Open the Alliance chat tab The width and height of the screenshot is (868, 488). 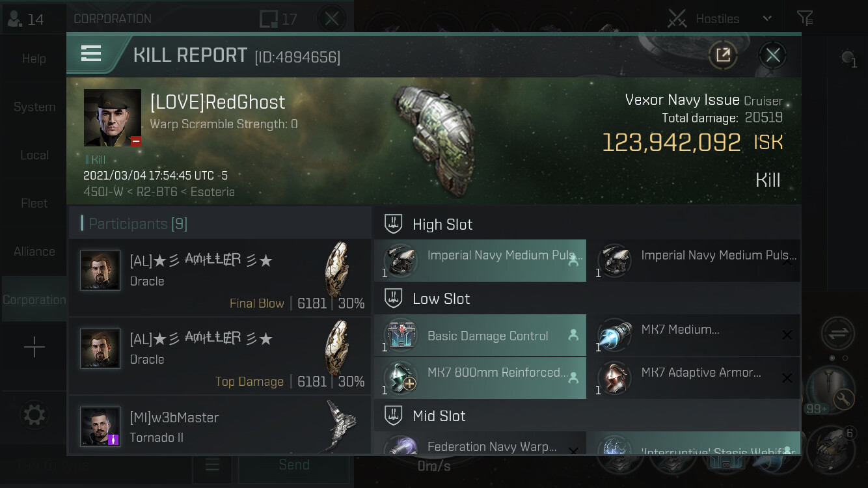coord(34,251)
